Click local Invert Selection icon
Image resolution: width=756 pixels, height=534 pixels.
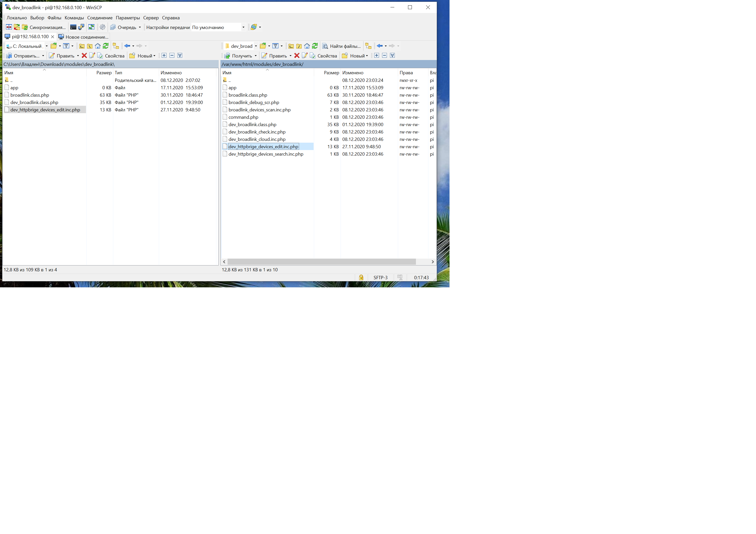180,56
